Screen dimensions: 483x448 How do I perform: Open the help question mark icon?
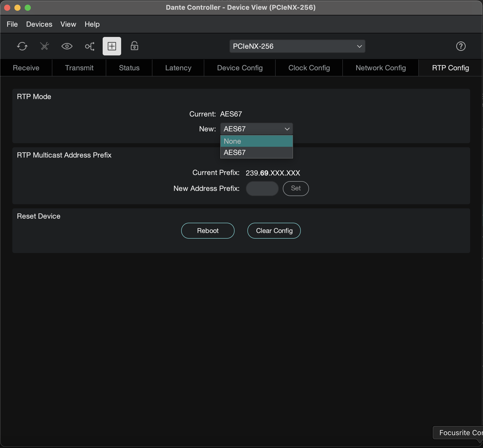point(461,46)
